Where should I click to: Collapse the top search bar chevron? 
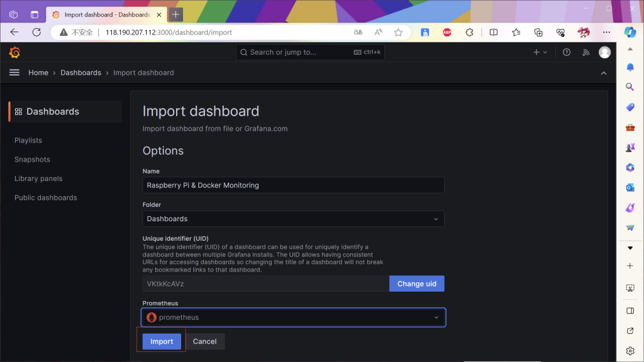(x=603, y=73)
